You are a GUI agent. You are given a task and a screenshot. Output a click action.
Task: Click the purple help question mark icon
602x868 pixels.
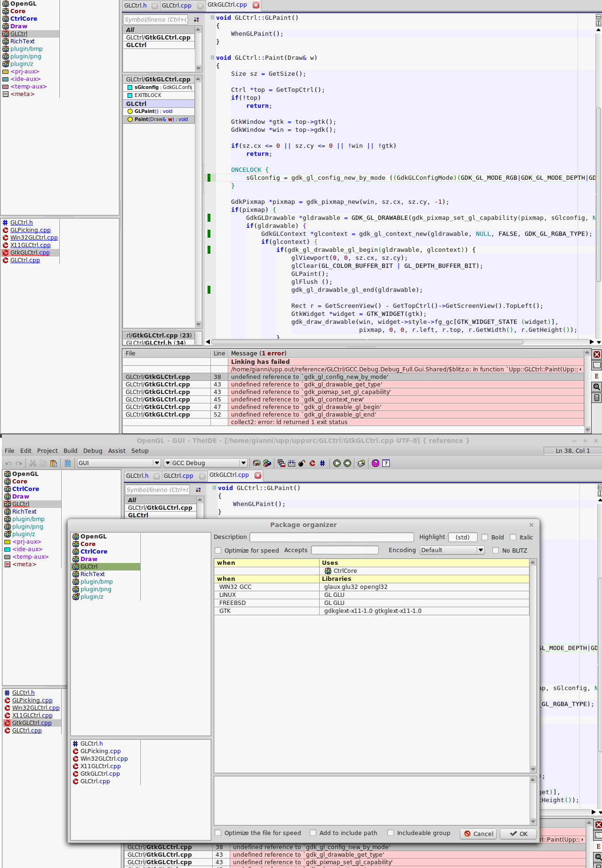click(x=375, y=463)
